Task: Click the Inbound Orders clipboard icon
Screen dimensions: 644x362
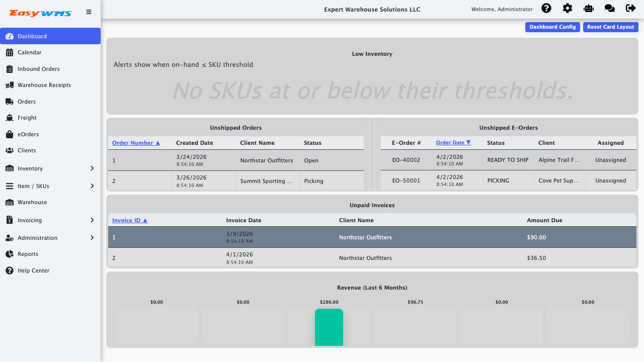Action: pyautogui.click(x=10, y=69)
